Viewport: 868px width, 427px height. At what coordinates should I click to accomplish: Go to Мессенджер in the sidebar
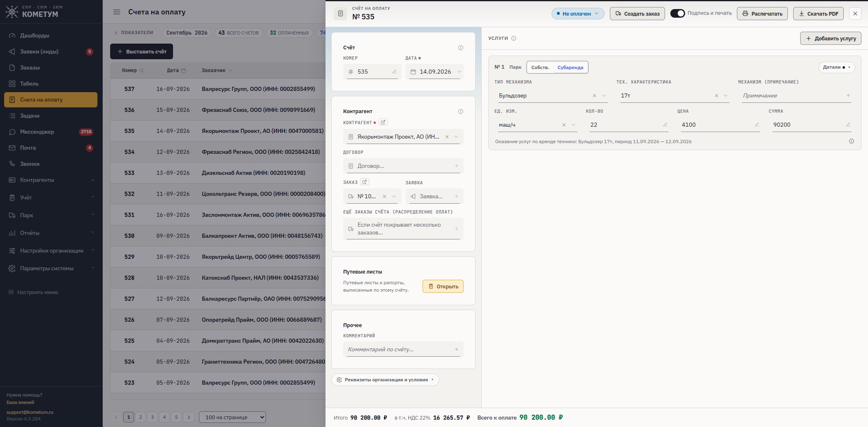click(51, 132)
